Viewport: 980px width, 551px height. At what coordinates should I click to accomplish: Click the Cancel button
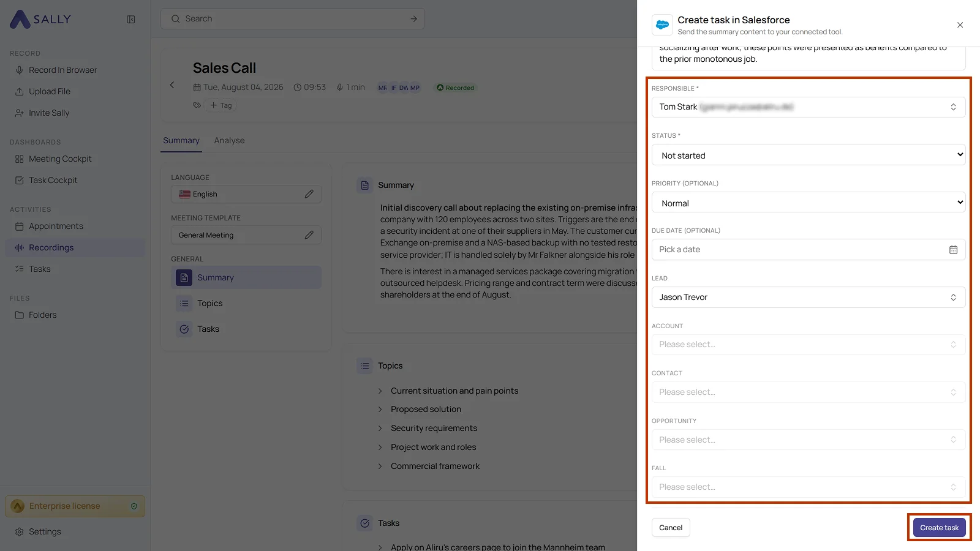tap(671, 528)
